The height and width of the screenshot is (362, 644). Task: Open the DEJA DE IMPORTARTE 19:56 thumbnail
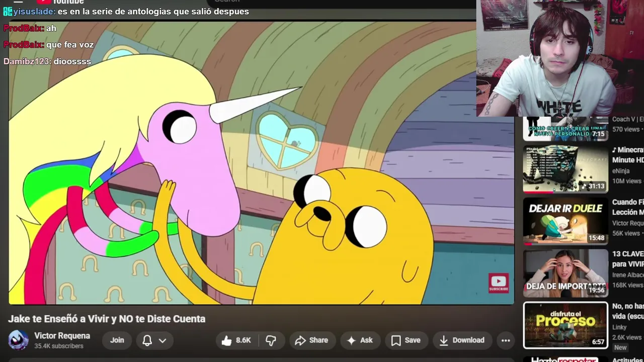click(x=566, y=273)
